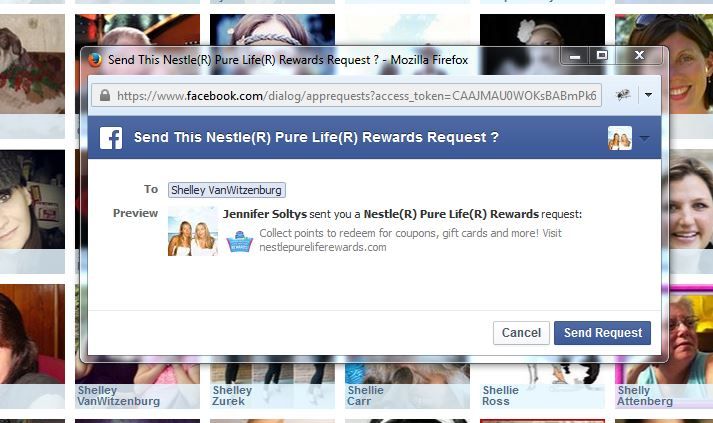
Task: Click the Firefox logo in title bar
Action: 95,59
